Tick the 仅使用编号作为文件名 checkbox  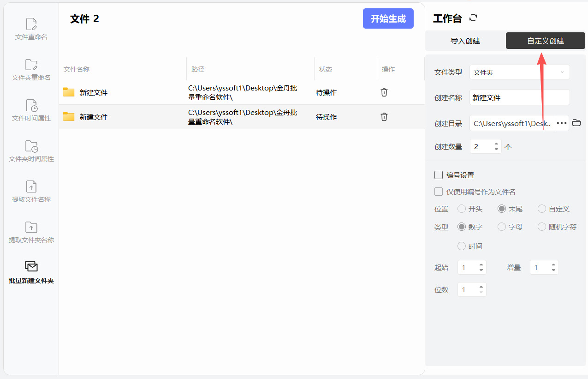point(439,192)
